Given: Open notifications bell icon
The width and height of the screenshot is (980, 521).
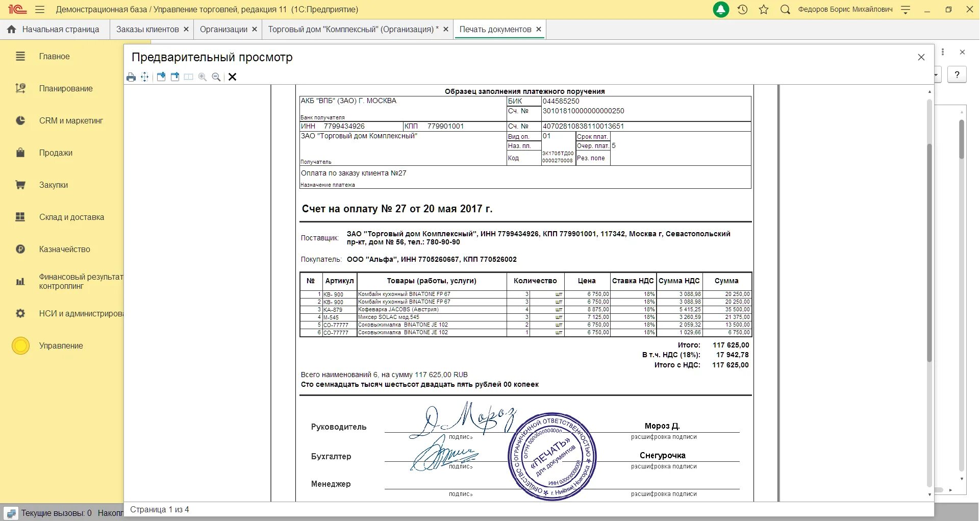Looking at the screenshot, I should tap(721, 9).
